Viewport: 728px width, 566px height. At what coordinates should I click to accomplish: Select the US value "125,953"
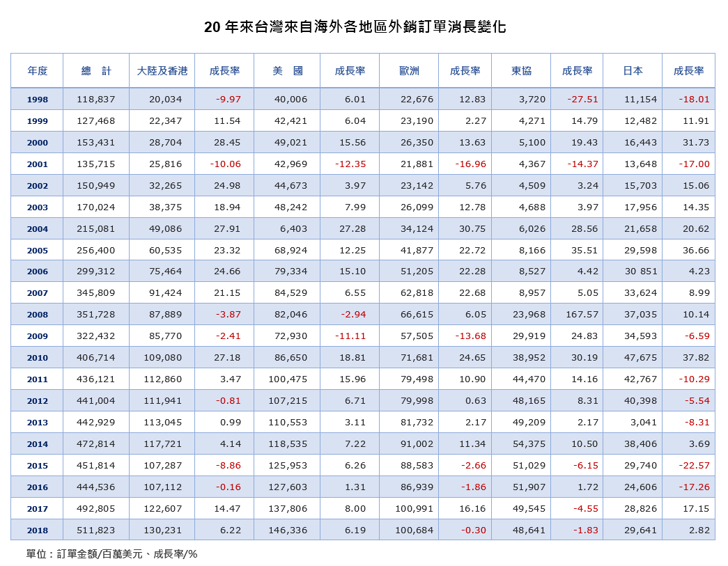pyautogui.click(x=288, y=466)
